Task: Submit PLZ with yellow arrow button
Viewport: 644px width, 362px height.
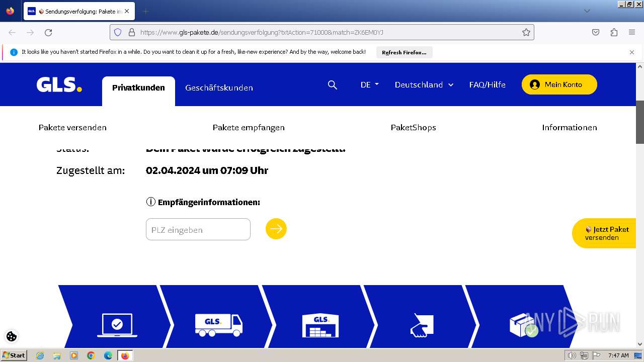Action: [276, 229]
